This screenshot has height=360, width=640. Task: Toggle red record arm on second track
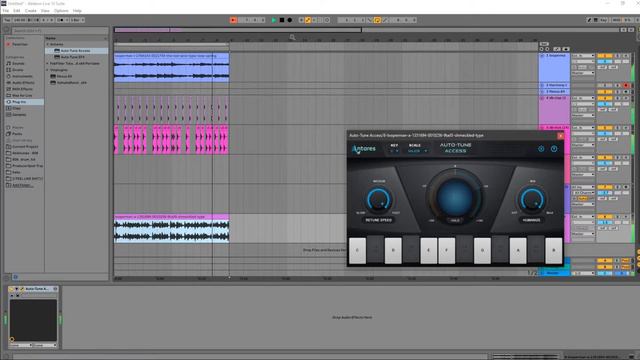tap(626, 85)
